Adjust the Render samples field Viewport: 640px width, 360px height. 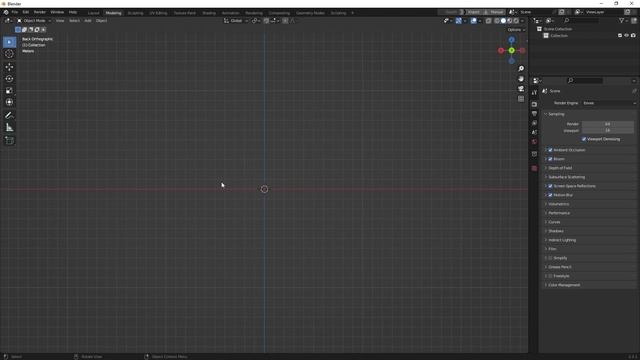(x=608, y=124)
